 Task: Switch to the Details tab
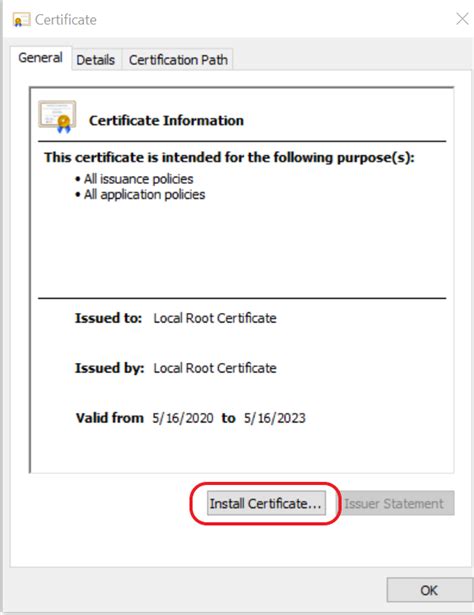click(x=96, y=60)
